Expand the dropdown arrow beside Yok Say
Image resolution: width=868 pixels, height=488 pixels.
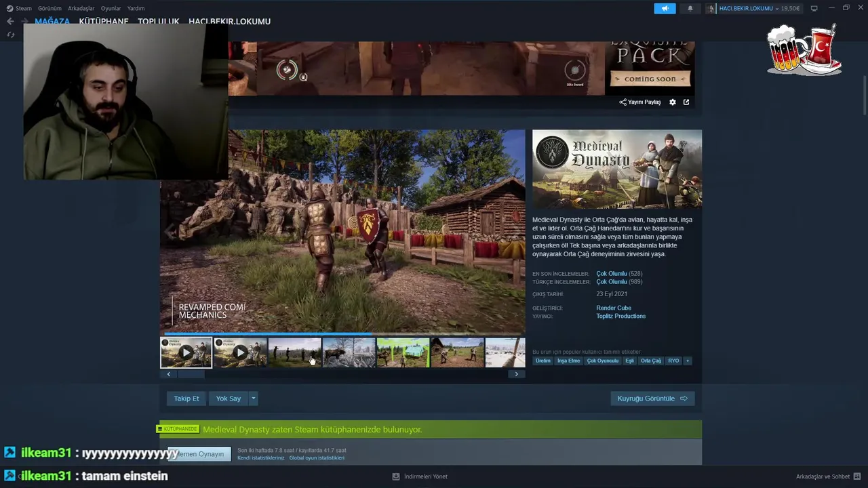click(253, 399)
